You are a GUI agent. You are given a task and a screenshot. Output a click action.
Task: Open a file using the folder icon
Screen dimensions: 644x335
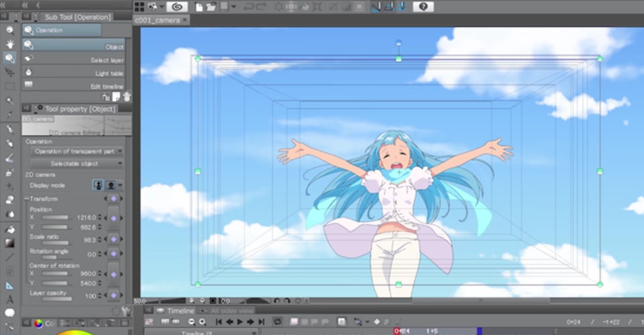click(211, 7)
